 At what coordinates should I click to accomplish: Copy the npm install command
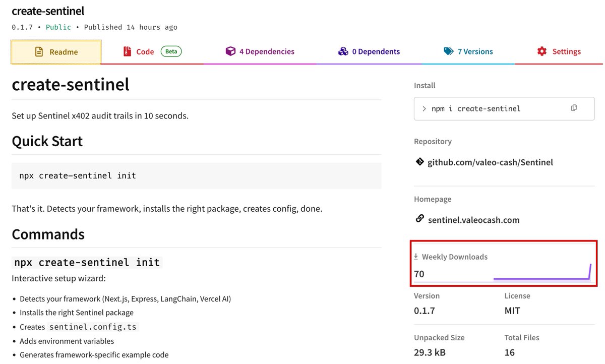point(574,108)
